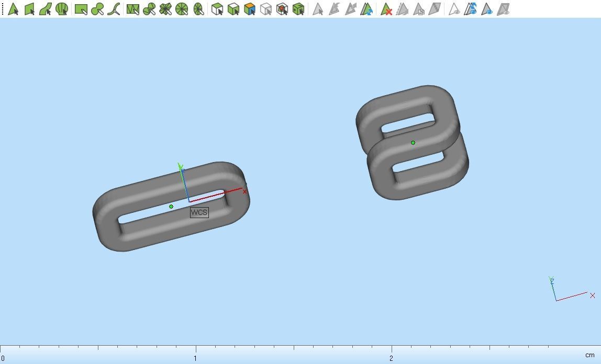
Task: Click the ruler mark labeled 2
Action: [x=391, y=358]
